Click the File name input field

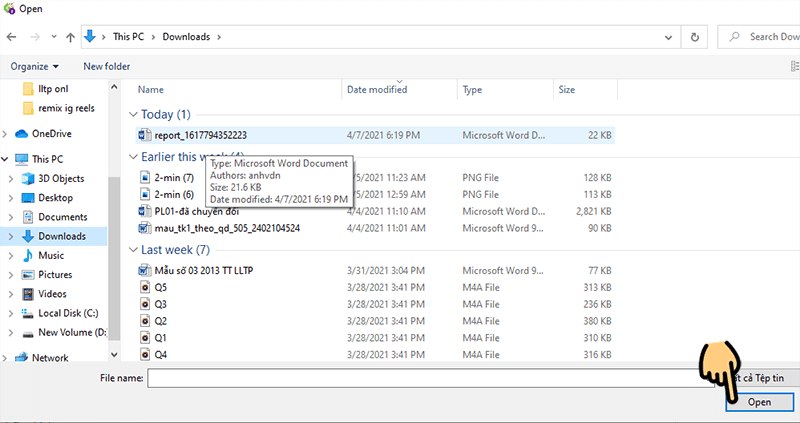(420, 378)
